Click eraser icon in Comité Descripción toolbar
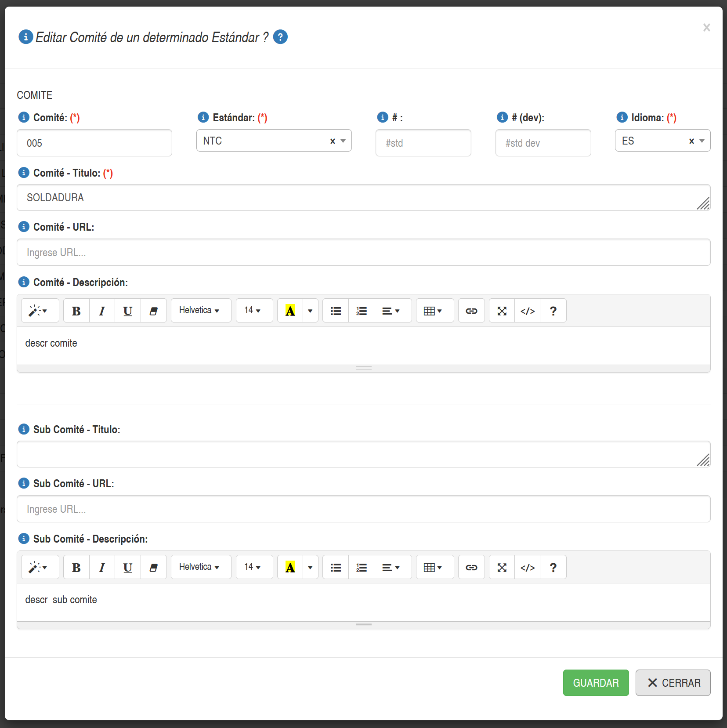Screen dimensions: 727x728 154,311
